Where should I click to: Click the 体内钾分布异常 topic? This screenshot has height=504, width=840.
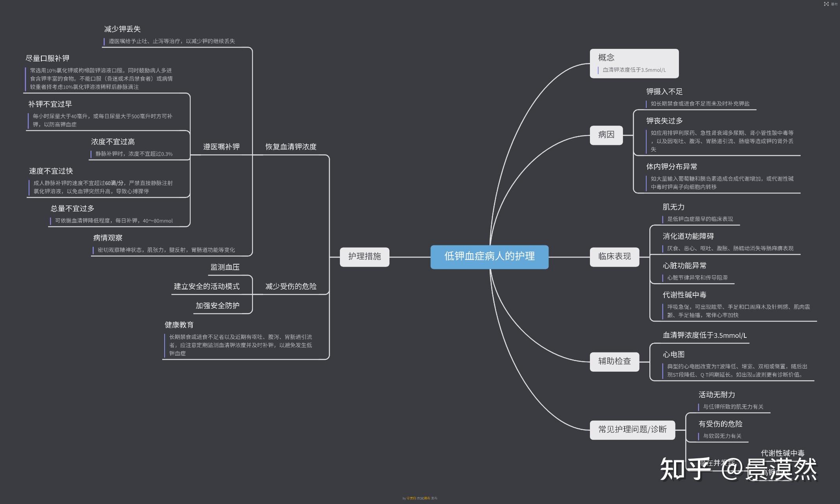[672, 167]
